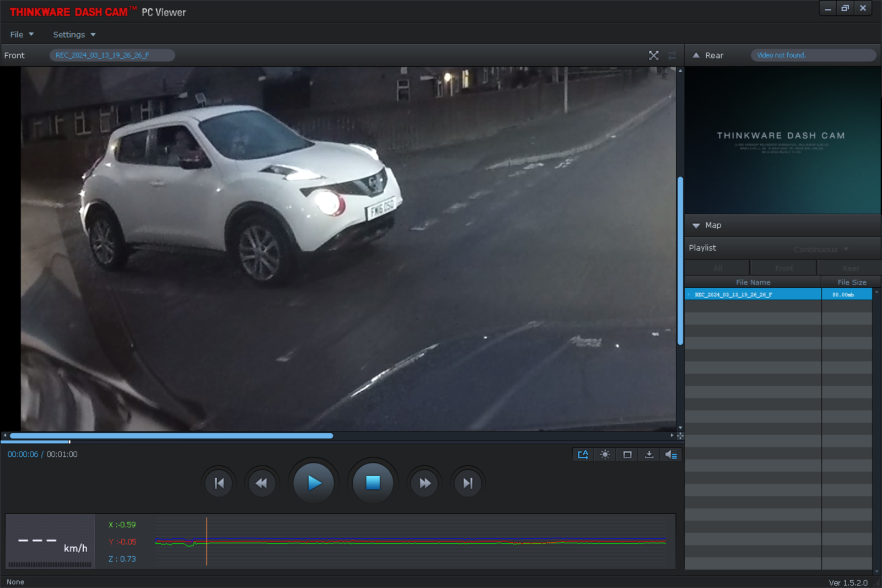Click the Z : 0.73 G-sensor value
The image size is (882, 588).
[x=122, y=559]
